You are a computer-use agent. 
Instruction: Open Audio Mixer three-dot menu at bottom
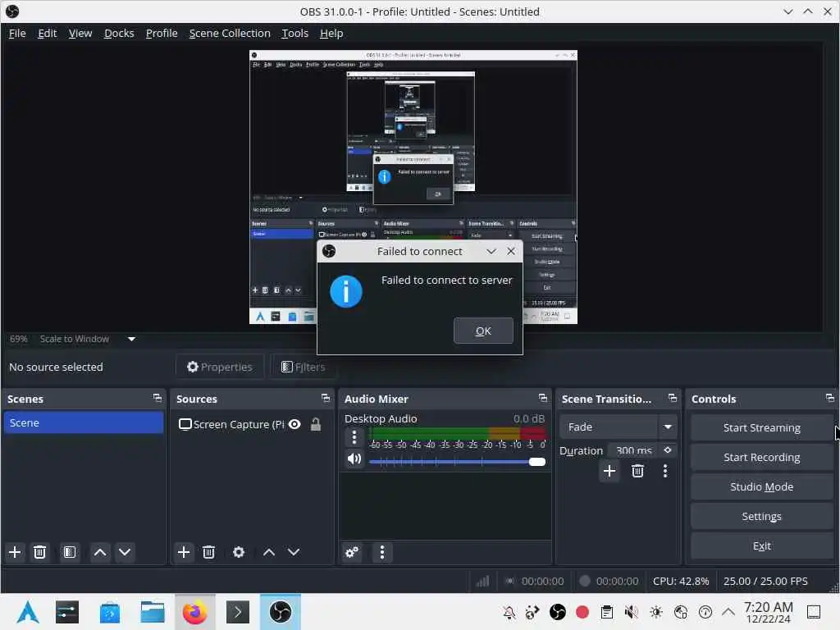(382, 552)
